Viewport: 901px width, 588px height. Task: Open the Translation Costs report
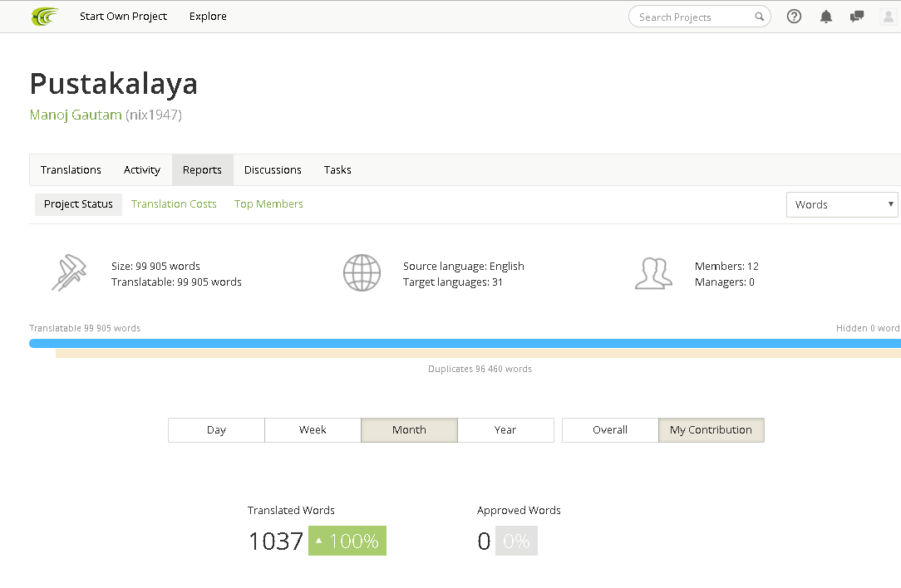[174, 203]
